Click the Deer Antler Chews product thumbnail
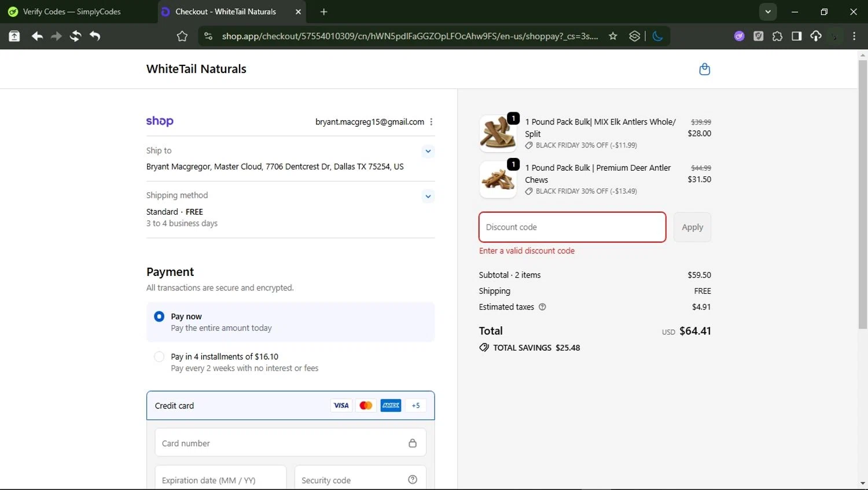This screenshot has height=490, width=868. (x=498, y=179)
